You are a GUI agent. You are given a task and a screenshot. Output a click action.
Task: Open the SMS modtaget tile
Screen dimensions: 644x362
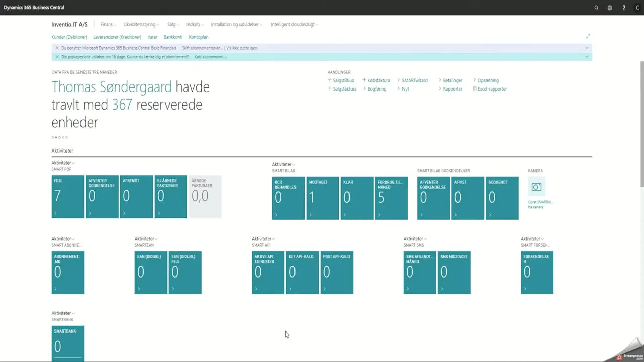coord(454,273)
